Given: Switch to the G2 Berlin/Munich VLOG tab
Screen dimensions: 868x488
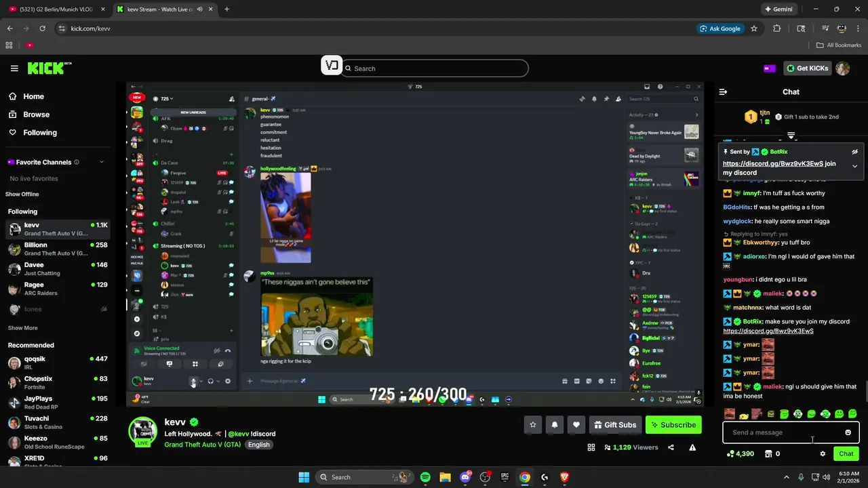Looking at the screenshot, I should pyautogui.click(x=58, y=9).
